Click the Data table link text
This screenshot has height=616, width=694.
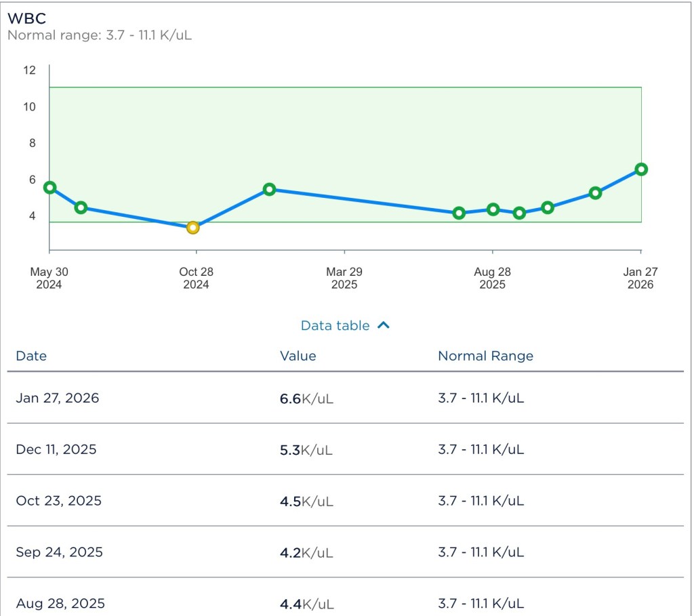click(335, 325)
